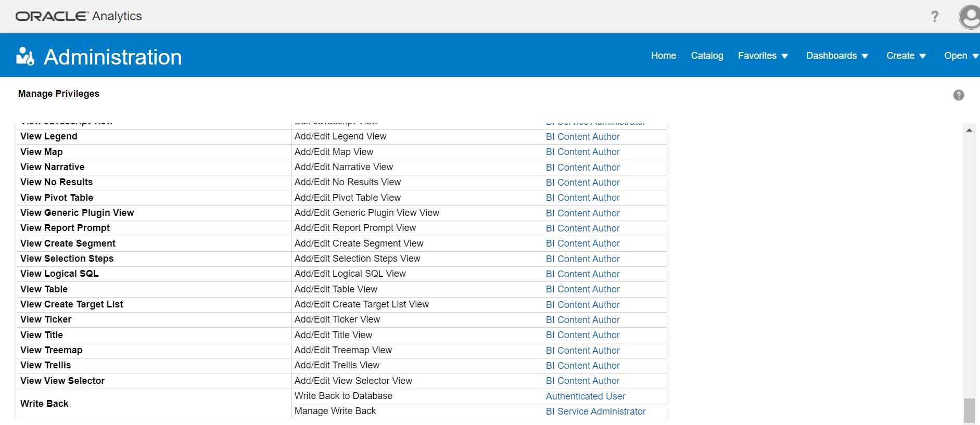Click the help question mark in top bar
Image resolution: width=980 pixels, height=425 pixels.
[935, 17]
